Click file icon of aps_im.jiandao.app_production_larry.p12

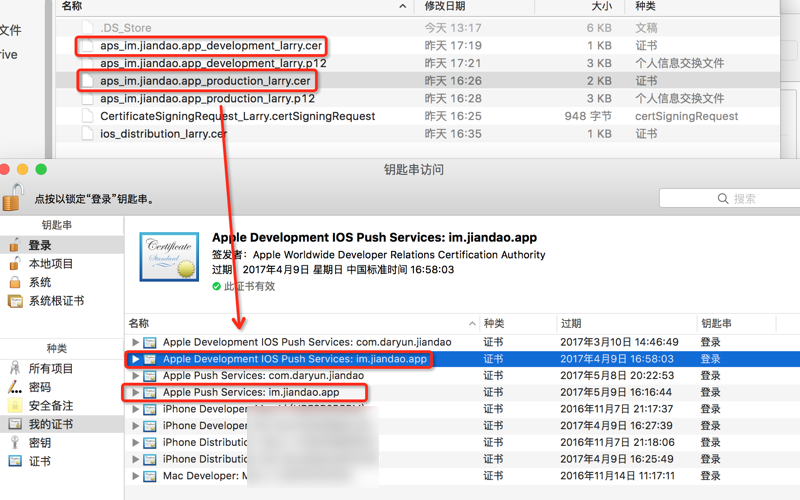click(88, 98)
